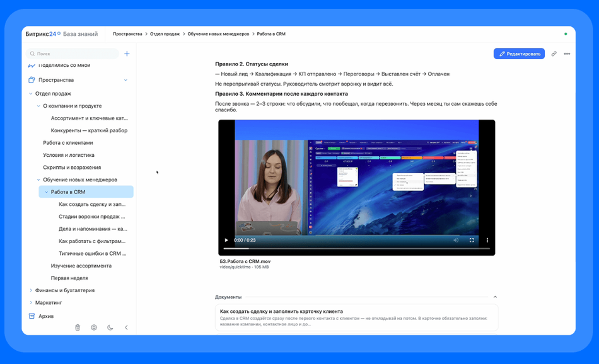Open Ассортимент и ключевые кат... page

coord(90,118)
